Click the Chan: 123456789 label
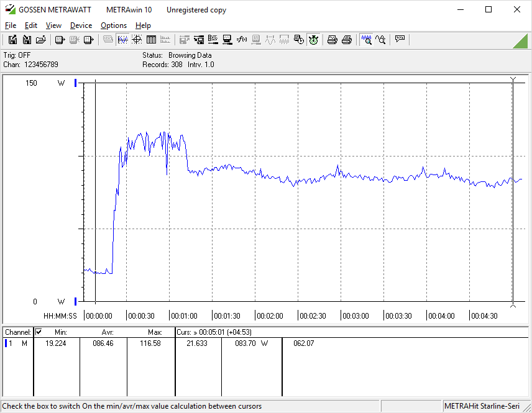532x413 pixels. pyautogui.click(x=31, y=65)
